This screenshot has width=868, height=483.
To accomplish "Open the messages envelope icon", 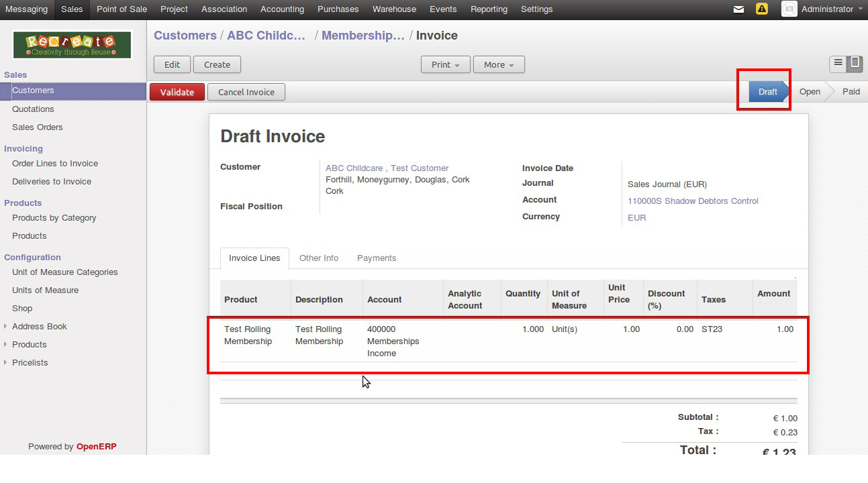I will point(738,9).
